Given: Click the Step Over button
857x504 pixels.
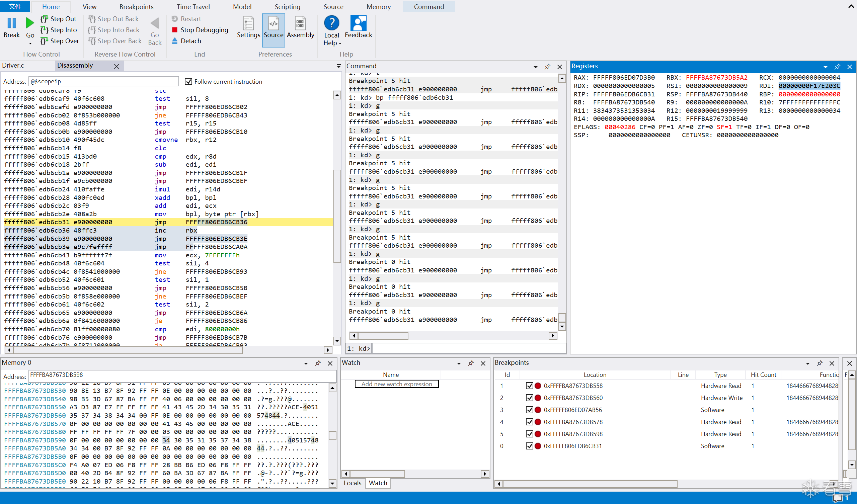Looking at the screenshot, I should pos(60,41).
